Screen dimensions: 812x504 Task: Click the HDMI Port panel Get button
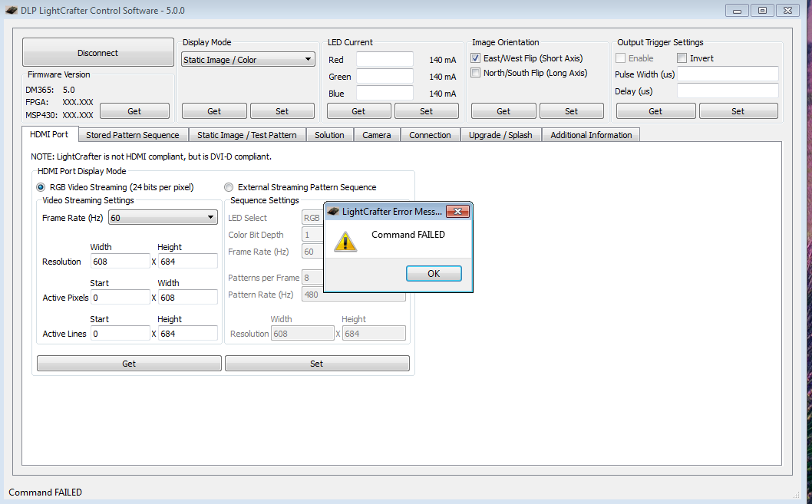(129, 364)
